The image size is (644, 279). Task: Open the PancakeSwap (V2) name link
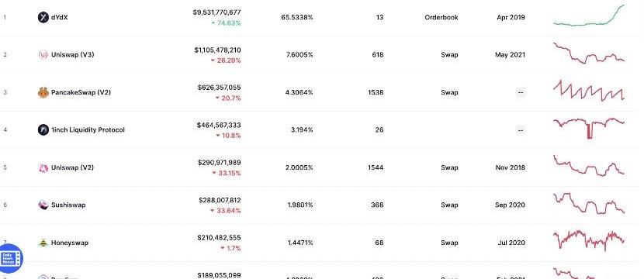[x=81, y=92]
